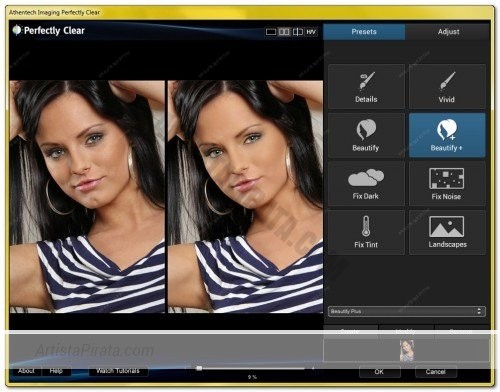Choose the Beautify preset
Viewport: 500px width, 392px height.
366,135
